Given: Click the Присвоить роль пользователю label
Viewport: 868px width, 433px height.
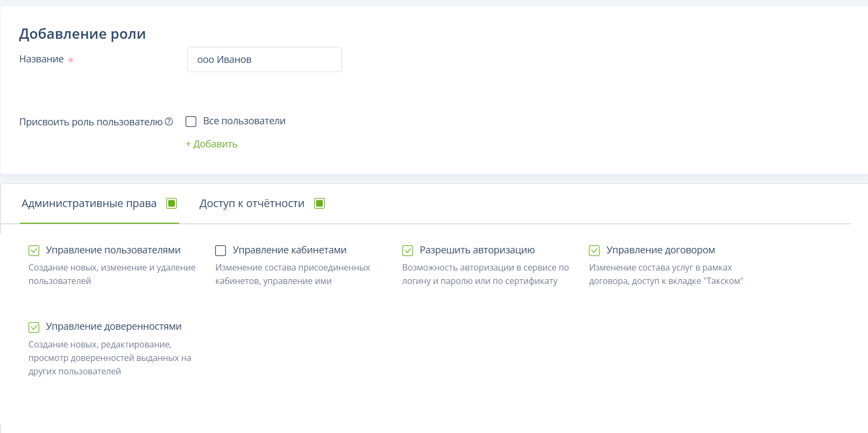Looking at the screenshot, I should (x=91, y=122).
